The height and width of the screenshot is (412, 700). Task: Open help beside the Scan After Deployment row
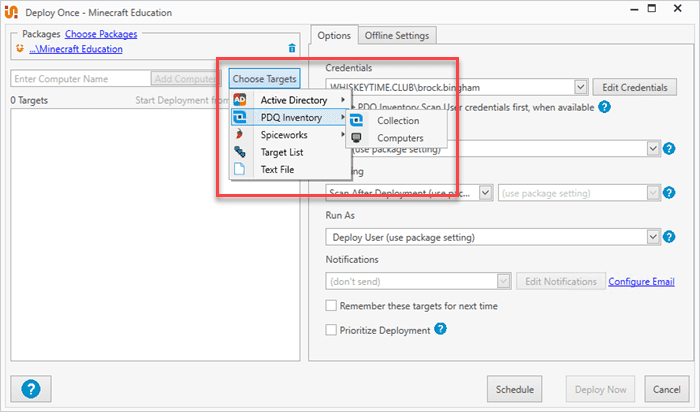[x=669, y=193]
